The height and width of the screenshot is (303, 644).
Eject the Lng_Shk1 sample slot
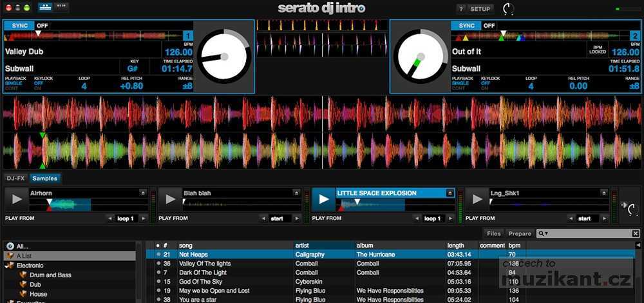[x=604, y=192]
